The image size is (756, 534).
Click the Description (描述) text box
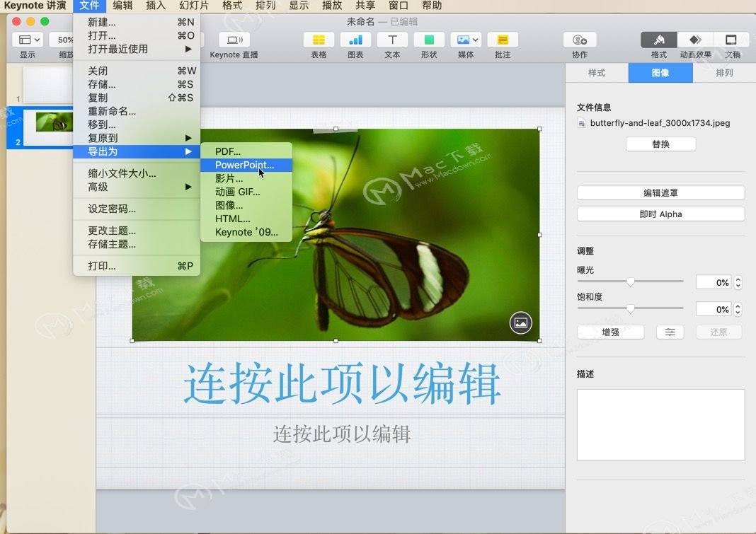point(660,425)
